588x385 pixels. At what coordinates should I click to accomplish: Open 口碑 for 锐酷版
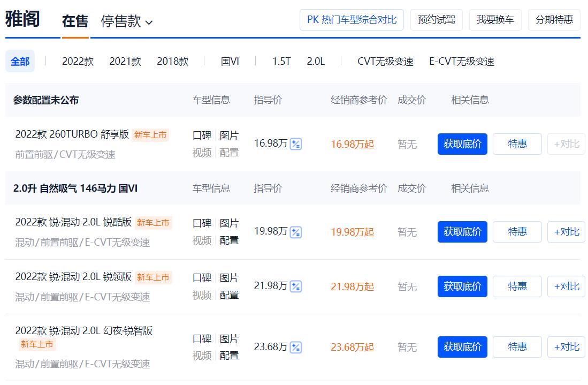[x=202, y=223]
